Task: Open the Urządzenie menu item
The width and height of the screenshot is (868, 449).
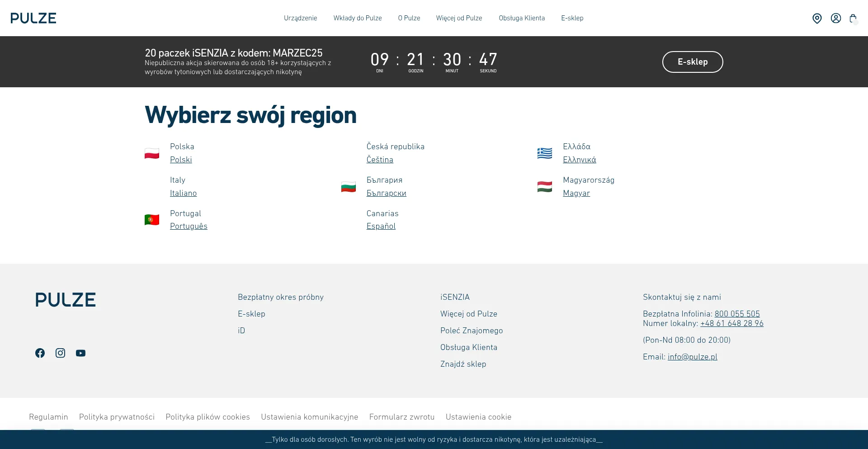Action: pyautogui.click(x=300, y=18)
